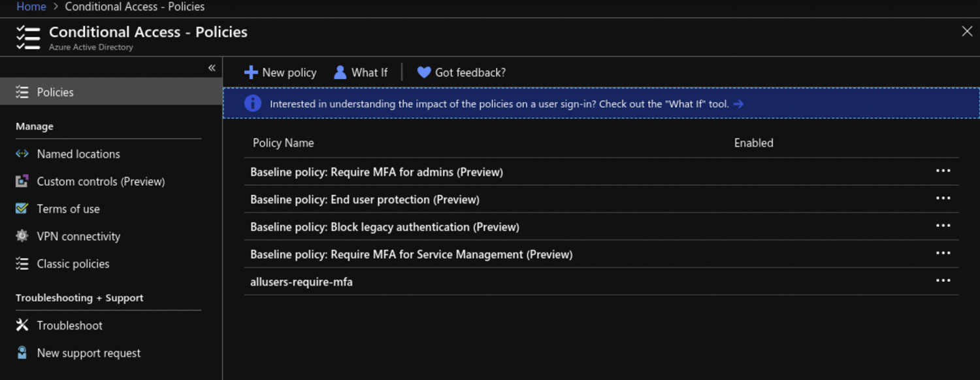Click the Custom controls icon

click(x=22, y=181)
